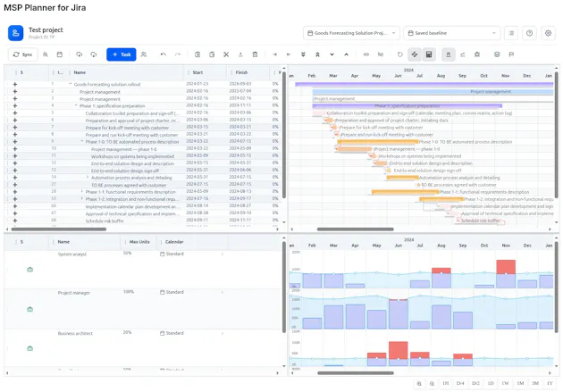The height and width of the screenshot is (392, 563).
Task: Click the Max Units column header
Action: tap(139, 242)
